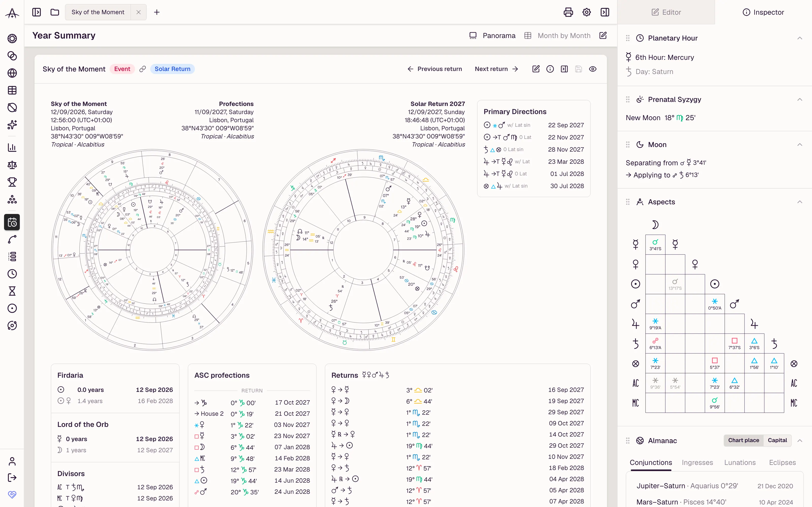Switch to the Editor tab

(666, 12)
